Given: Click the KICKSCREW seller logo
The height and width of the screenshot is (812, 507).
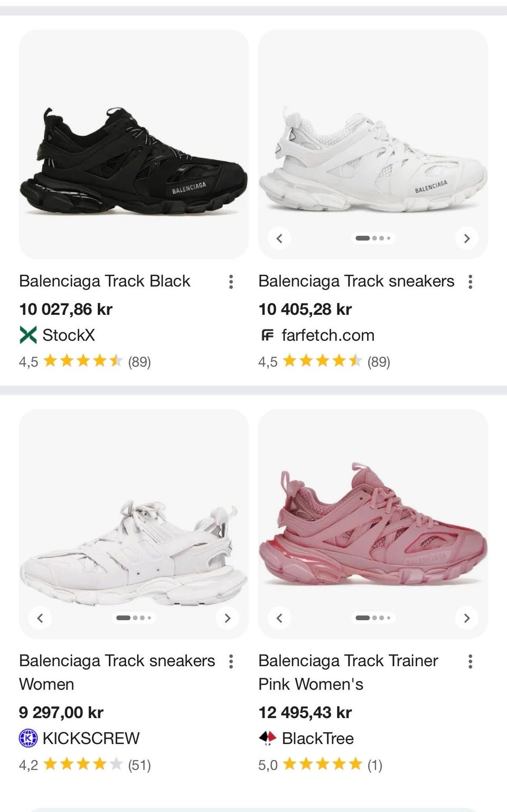Looking at the screenshot, I should pyautogui.click(x=28, y=738).
